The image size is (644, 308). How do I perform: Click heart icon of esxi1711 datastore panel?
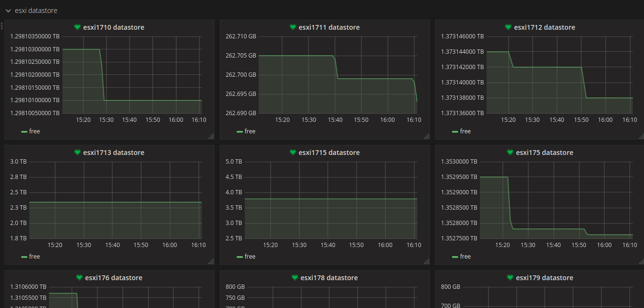[x=293, y=27]
